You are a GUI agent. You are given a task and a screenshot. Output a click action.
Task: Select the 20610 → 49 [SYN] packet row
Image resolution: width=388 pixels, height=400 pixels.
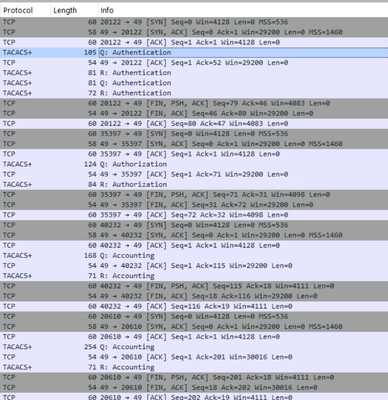click(194, 316)
